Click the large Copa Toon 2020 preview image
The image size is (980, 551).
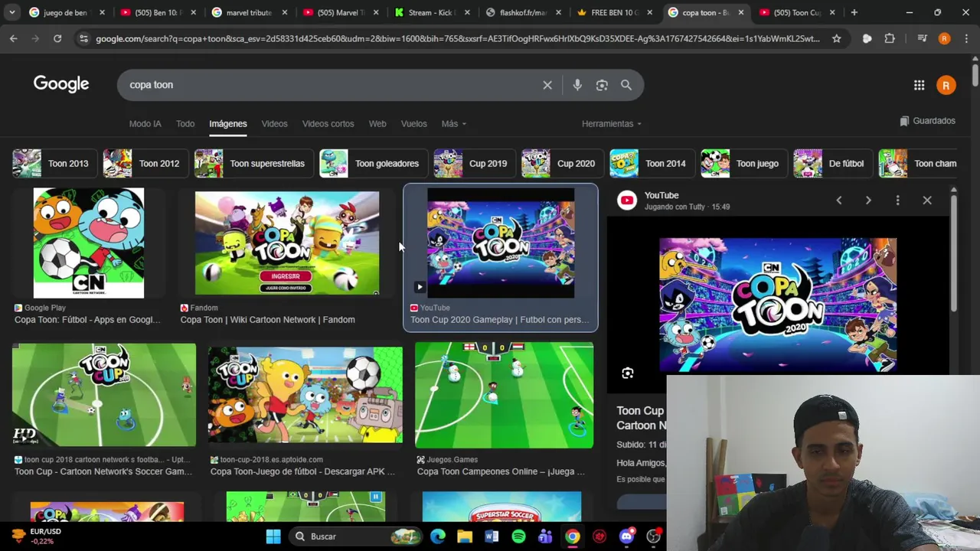tap(778, 305)
